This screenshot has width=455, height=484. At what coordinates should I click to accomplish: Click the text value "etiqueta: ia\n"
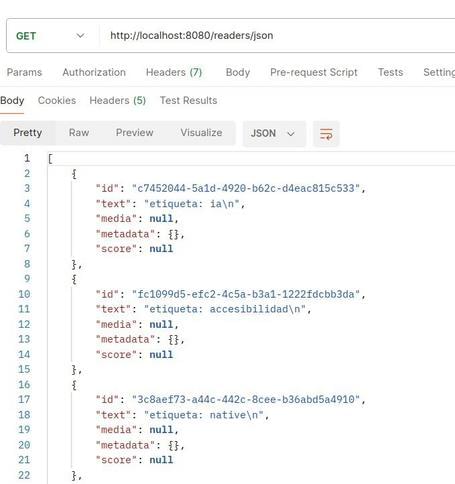(x=192, y=204)
